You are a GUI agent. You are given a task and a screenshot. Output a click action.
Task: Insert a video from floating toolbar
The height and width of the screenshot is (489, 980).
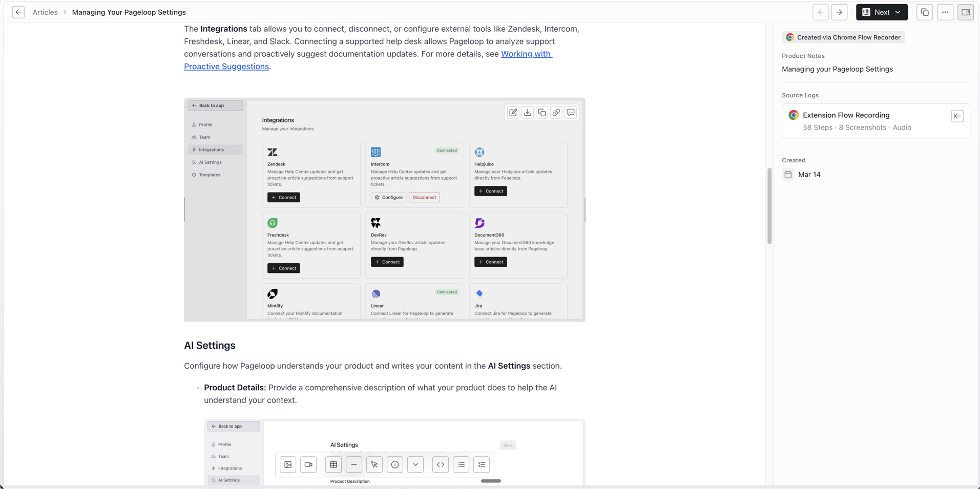tap(308, 464)
